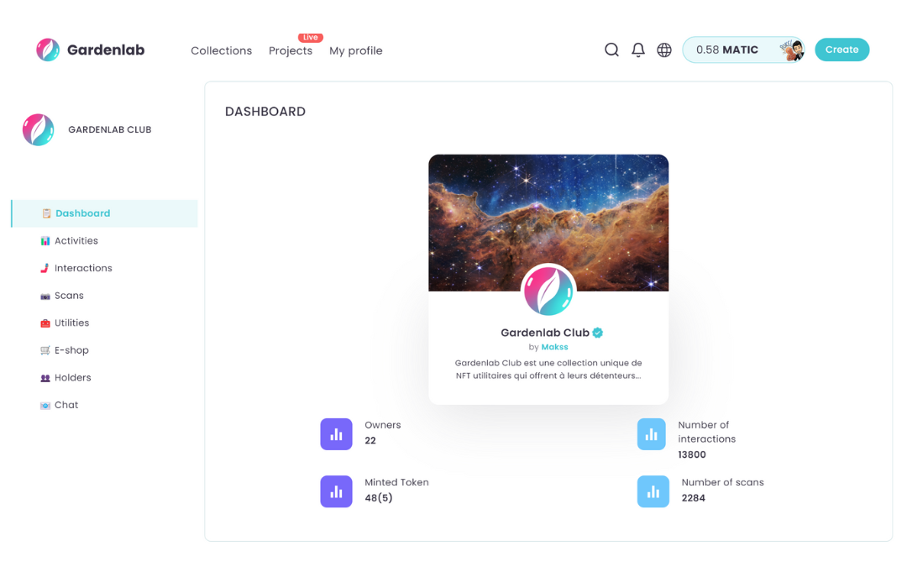Click the Number of scans label
Viewport: 907px width, 588px height.
pyautogui.click(x=722, y=482)
